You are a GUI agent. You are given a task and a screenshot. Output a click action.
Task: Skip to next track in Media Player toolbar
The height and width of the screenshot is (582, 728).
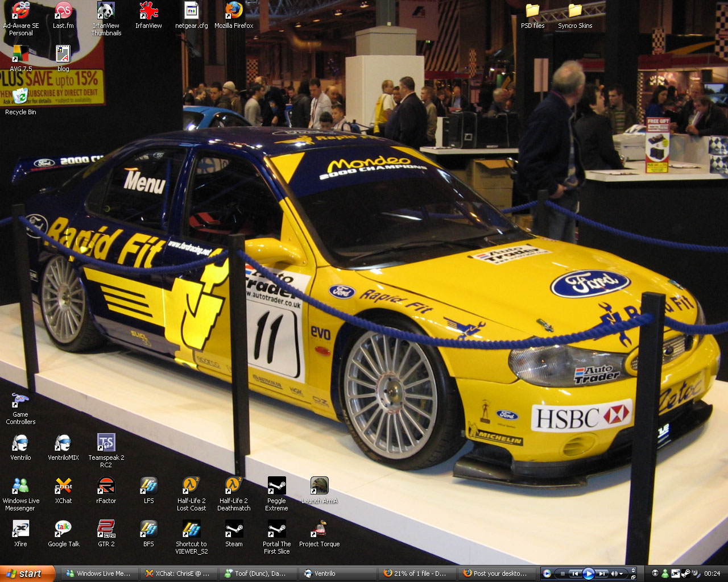602,573
